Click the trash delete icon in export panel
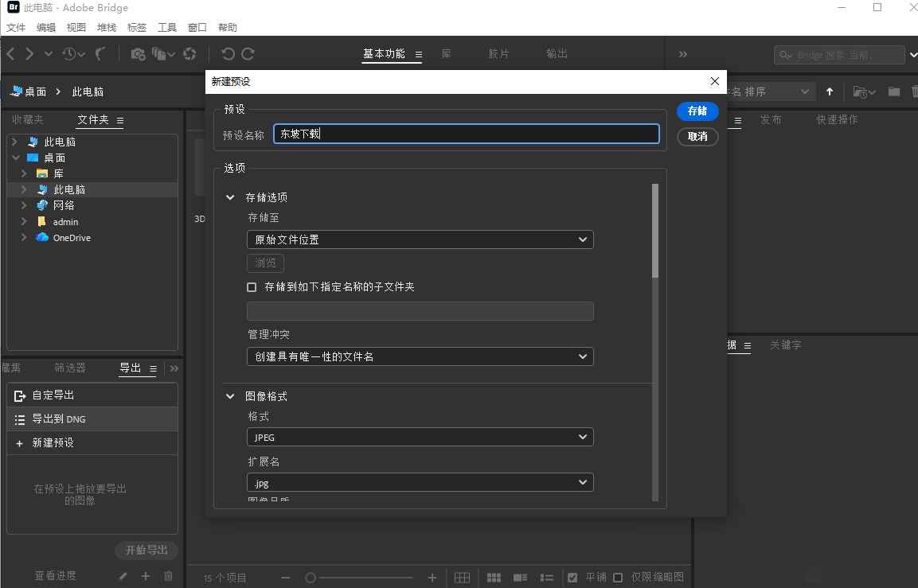The height and width of the screenshot is (588, 918). point(168,576)
